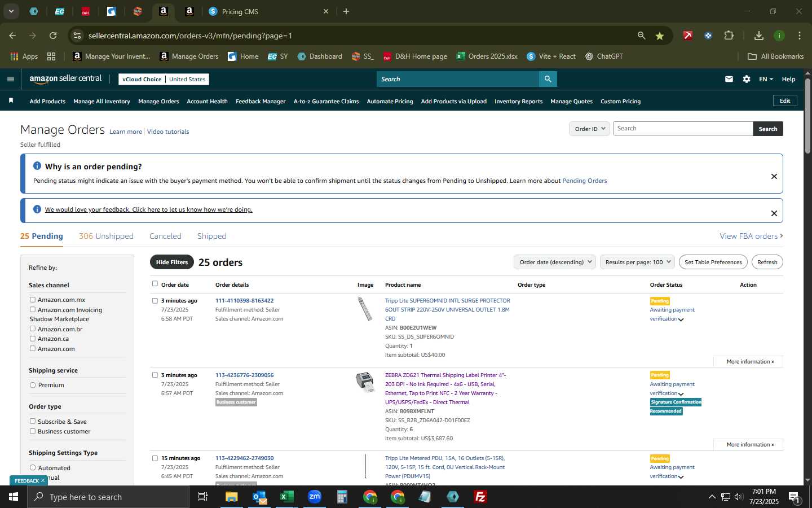Open the Outlook taskbar icon
The width and height of the screenshot is (812, 508).
point(259,497)
